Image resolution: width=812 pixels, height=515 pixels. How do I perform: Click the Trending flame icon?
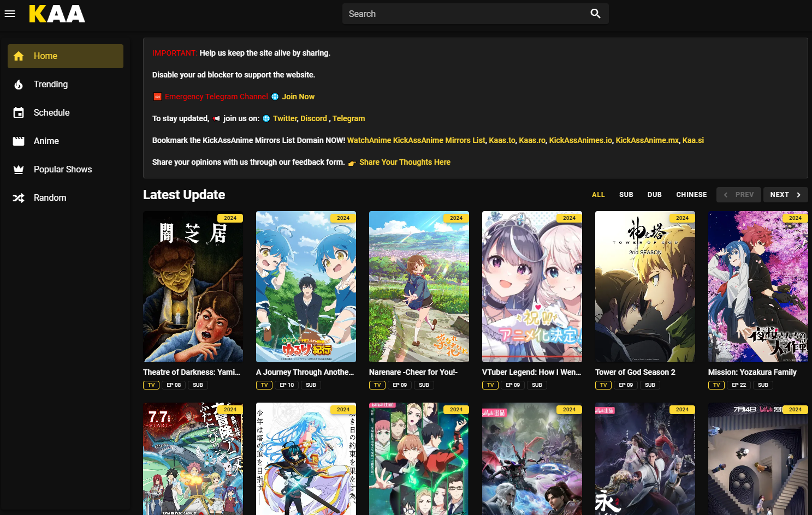tap(19, 85)
